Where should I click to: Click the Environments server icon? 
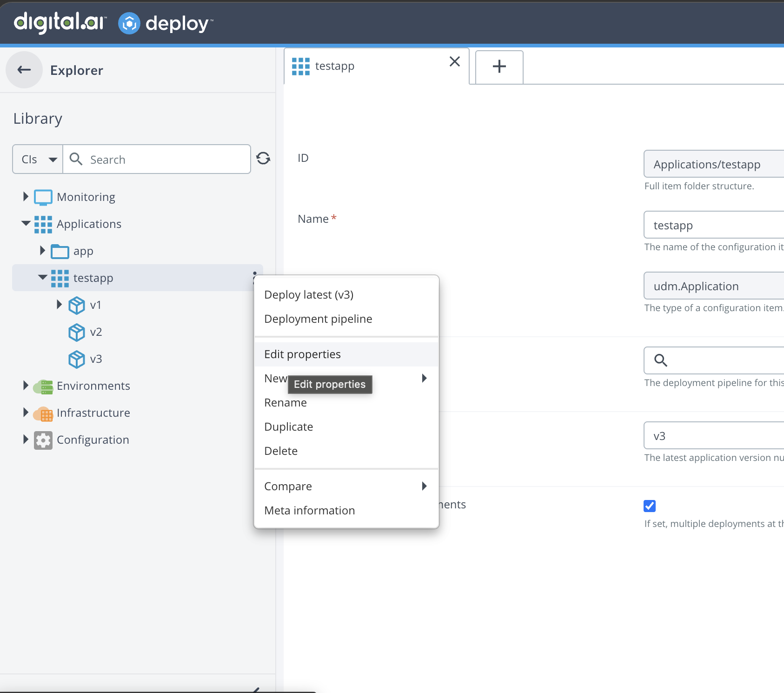[x=43, y=386]
